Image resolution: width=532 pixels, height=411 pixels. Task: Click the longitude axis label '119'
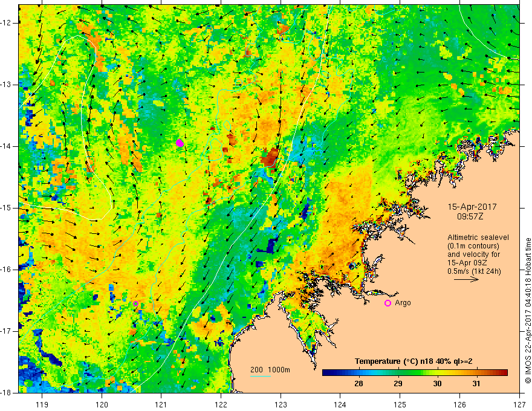[x=42, y=404]
